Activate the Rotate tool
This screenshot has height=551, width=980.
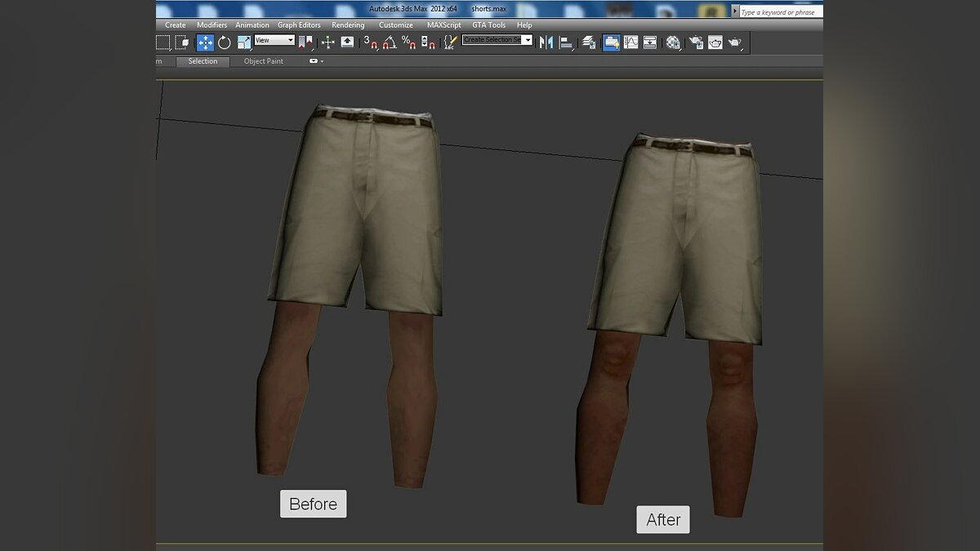coord(225,42)
